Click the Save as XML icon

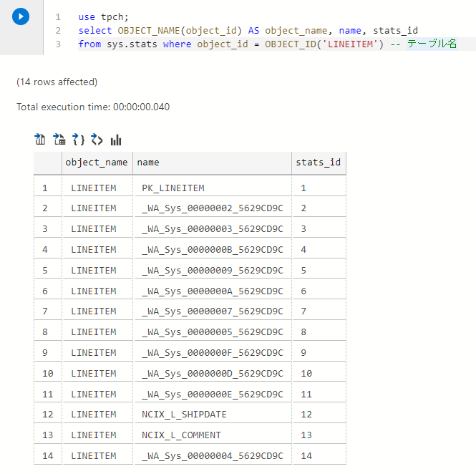tap(97, 140)
